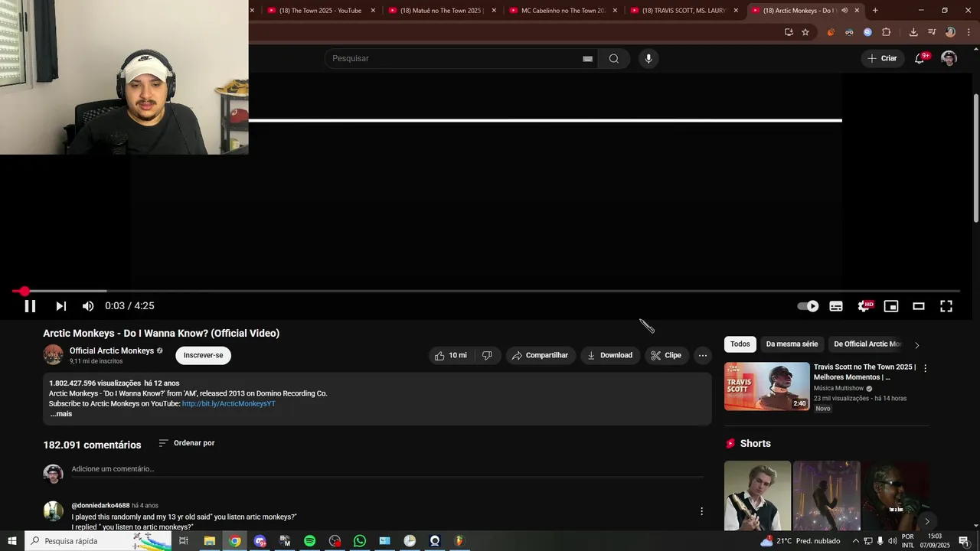
Task: Dislike the video with thumbs down
Action: coord(487,355)
